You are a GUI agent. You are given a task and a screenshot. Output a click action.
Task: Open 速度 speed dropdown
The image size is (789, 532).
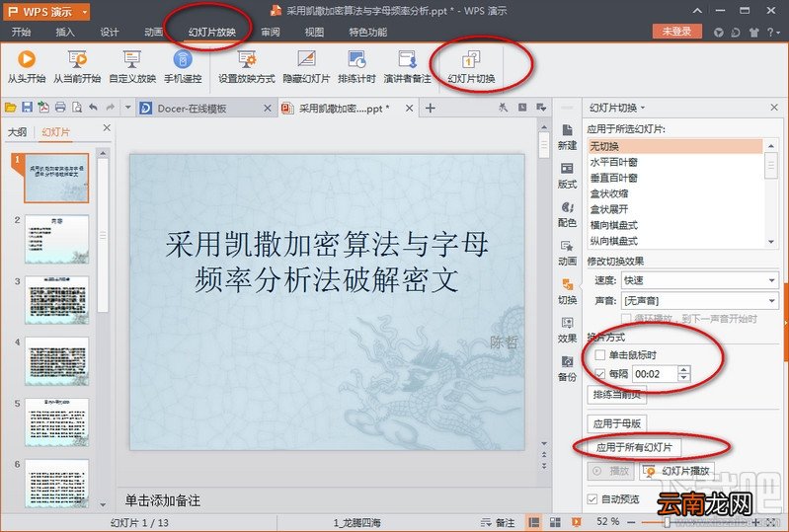pos(700,280)
